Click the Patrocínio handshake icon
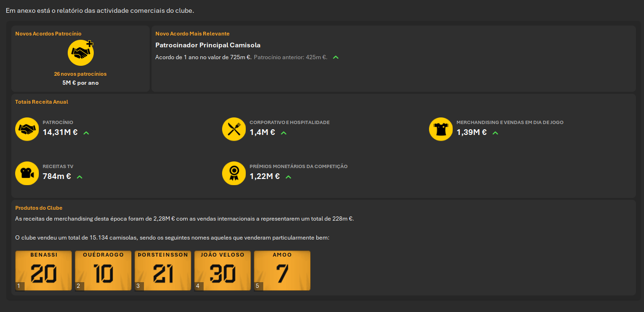 click(27, 129)
